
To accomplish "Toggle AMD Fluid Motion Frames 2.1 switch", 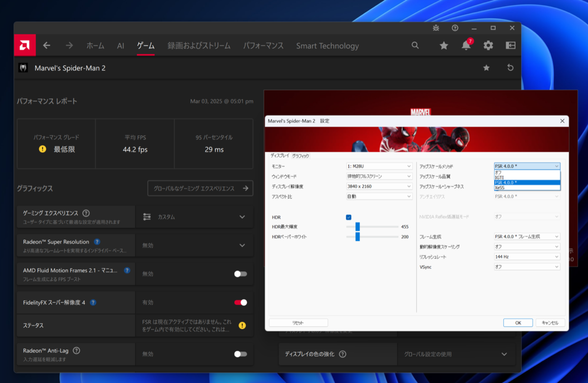I will [x=241, y=274].
